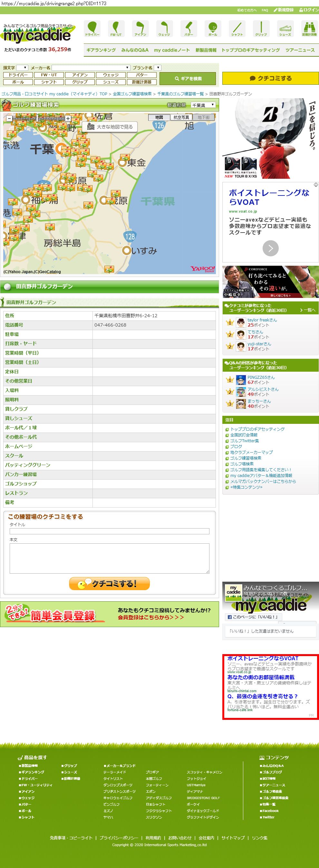The height and width of the screenshot is (868, 319).
Task: Switch map to aerial photo (航空写真) view
Action: tap(181, 117)
